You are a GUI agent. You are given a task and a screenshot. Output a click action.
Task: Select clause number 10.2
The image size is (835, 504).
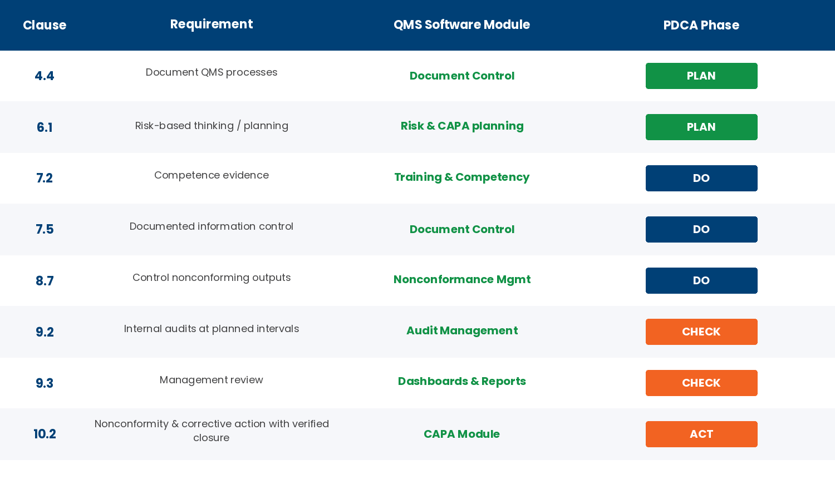pos(45,434)
